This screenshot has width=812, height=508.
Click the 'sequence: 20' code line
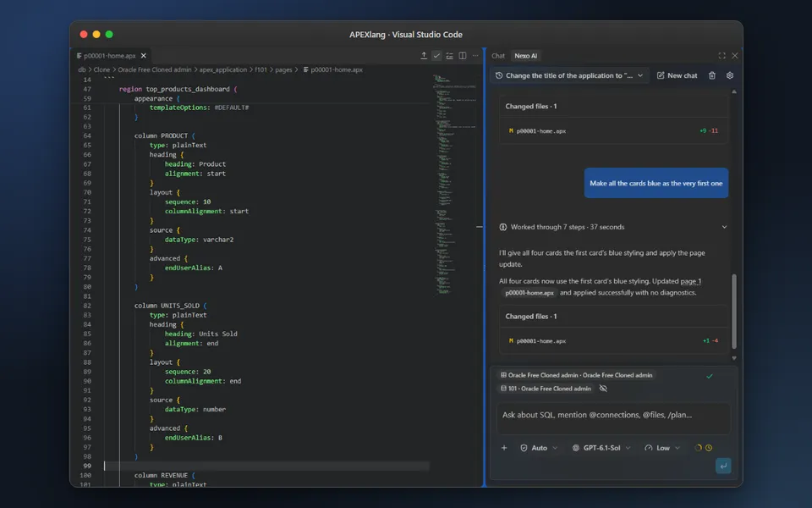[x=188, y=372]
